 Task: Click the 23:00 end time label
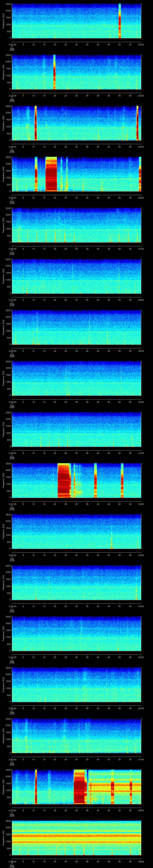141,44
